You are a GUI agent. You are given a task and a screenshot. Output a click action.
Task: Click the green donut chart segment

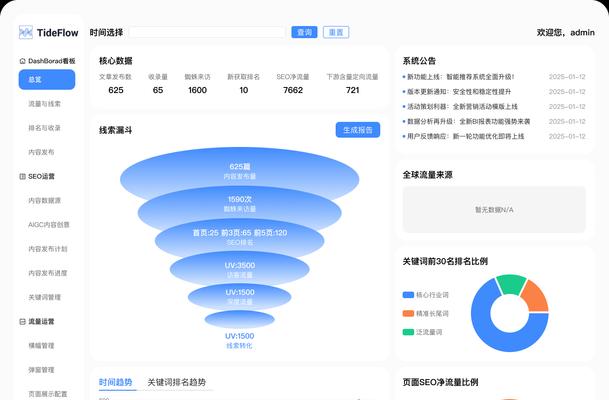click(x=510, y=284)
